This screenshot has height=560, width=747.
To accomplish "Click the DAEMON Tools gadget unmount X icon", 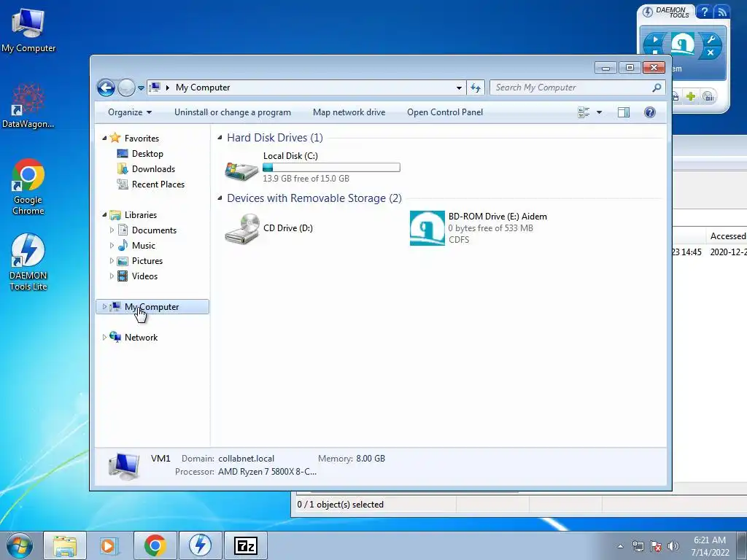I will click(x=711, y=52).
